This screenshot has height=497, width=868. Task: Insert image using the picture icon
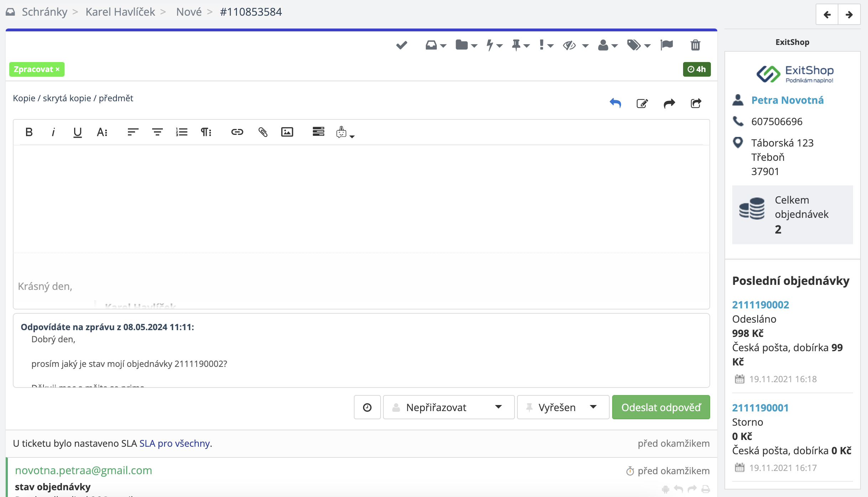pos(287,132)
